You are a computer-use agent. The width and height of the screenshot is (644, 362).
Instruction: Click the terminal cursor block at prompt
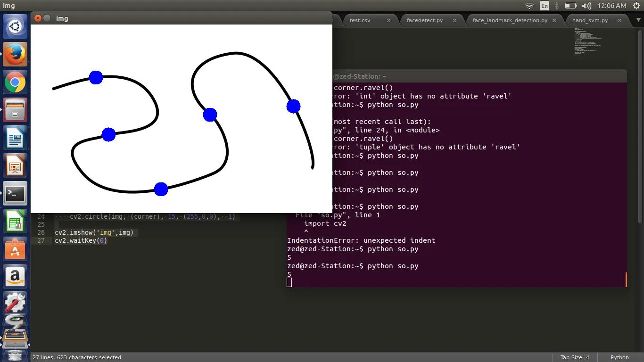[x=289, y=282]
